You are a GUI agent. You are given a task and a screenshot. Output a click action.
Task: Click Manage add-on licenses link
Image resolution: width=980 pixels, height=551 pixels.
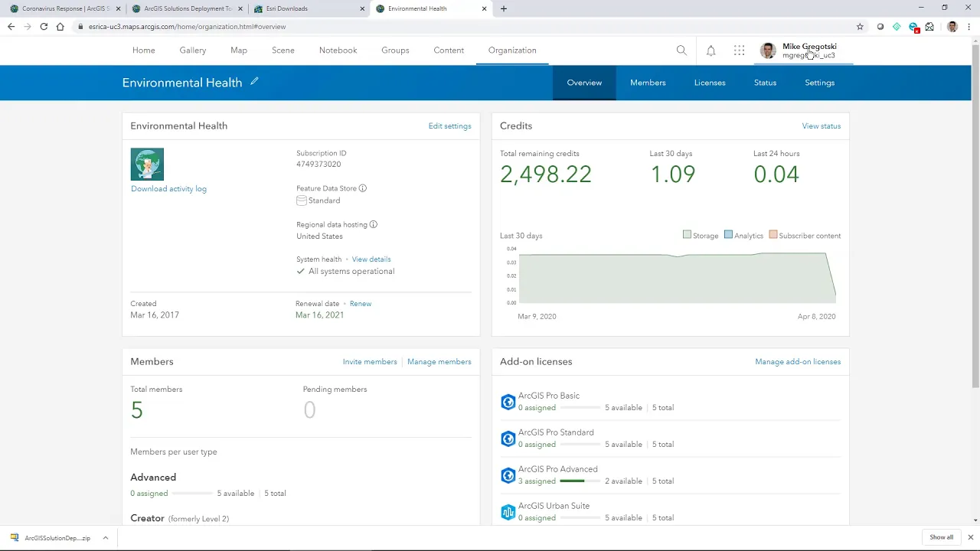pos(798,362)
